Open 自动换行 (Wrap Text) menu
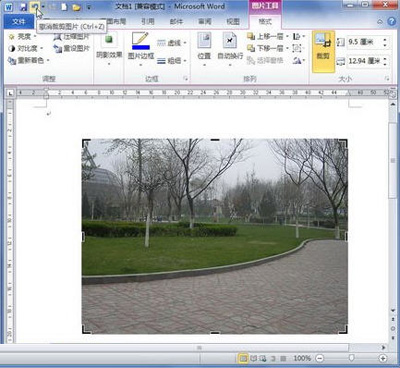 click(230, 48)
